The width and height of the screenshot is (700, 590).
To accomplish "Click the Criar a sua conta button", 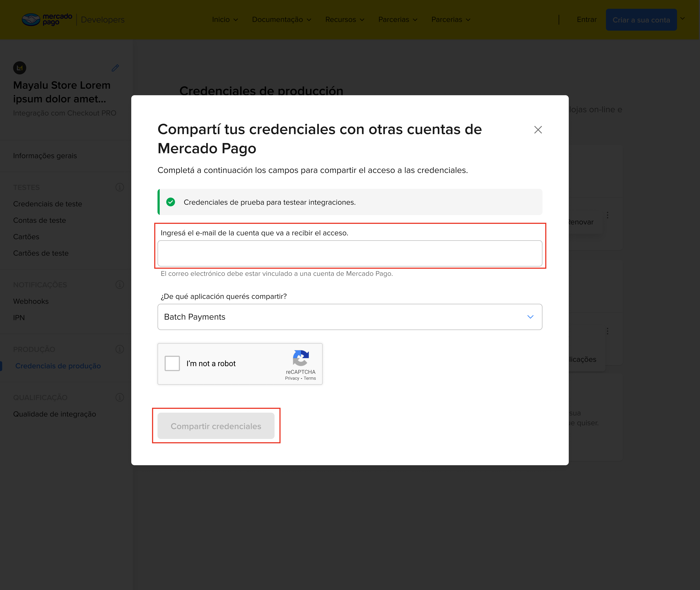I will click(x=641, y=20).
